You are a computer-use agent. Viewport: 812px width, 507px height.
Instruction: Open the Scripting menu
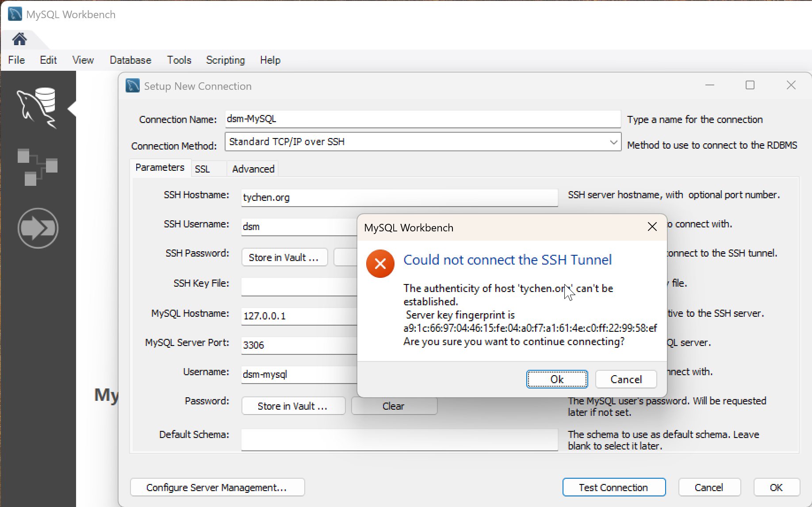click(x=225, y=60)
